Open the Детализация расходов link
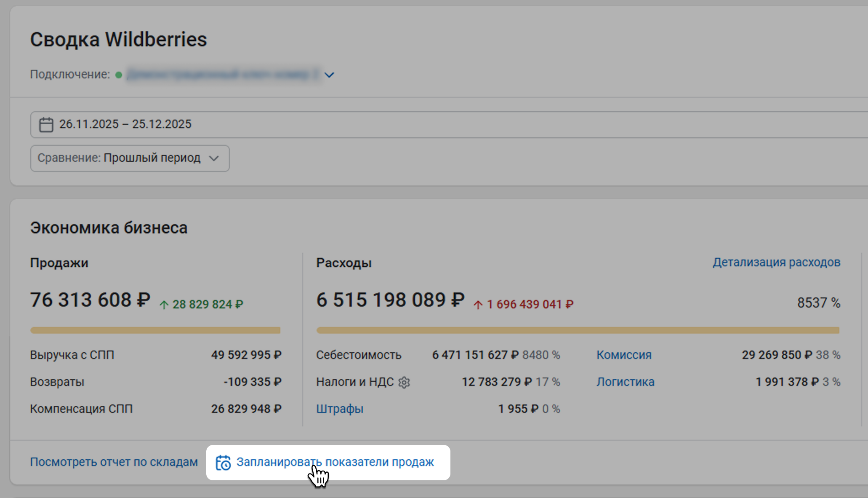 click(x=776, y=262)
